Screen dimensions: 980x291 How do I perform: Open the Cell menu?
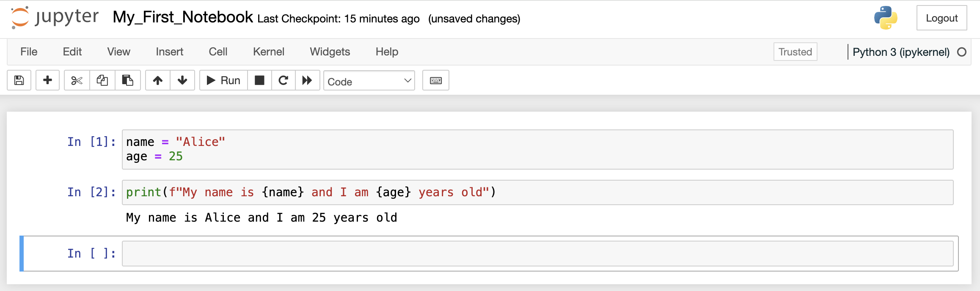point(218,52)
